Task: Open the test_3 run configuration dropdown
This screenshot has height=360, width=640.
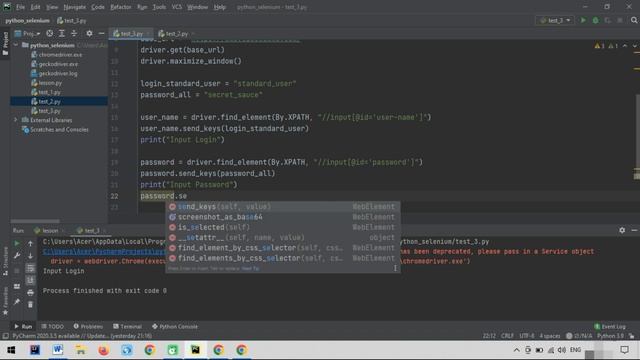Action: 555,20
